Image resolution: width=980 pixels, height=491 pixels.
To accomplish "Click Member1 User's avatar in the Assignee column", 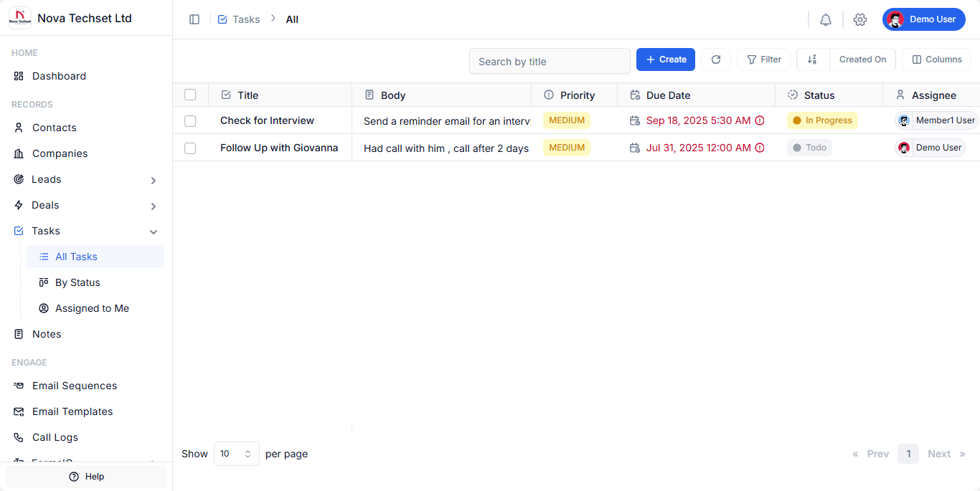I will [x=903, y=120].
